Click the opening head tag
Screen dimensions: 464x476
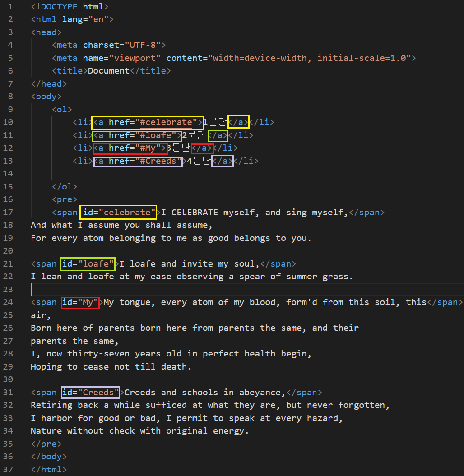pos(46,32)
